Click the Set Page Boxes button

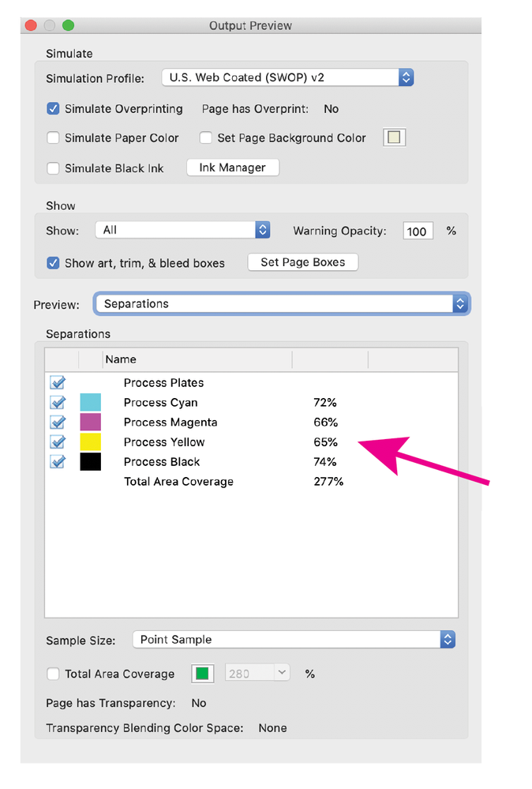click(303, 262)
